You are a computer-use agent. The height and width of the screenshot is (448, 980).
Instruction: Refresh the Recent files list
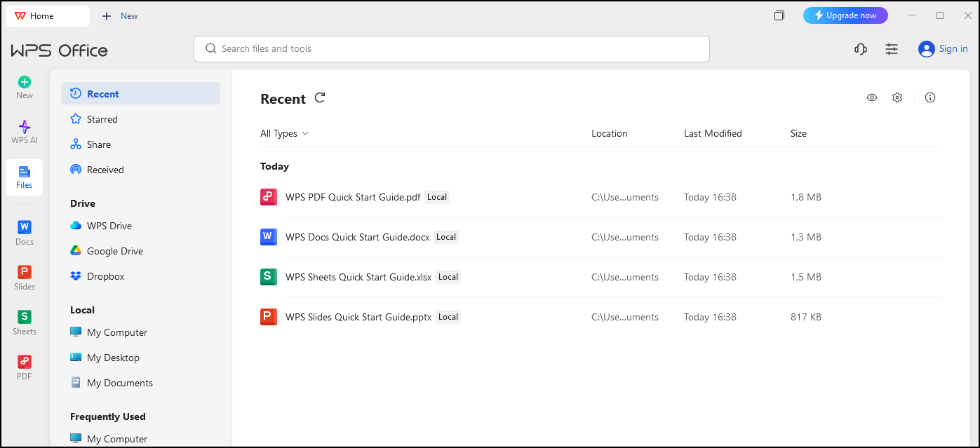(320, 98)
